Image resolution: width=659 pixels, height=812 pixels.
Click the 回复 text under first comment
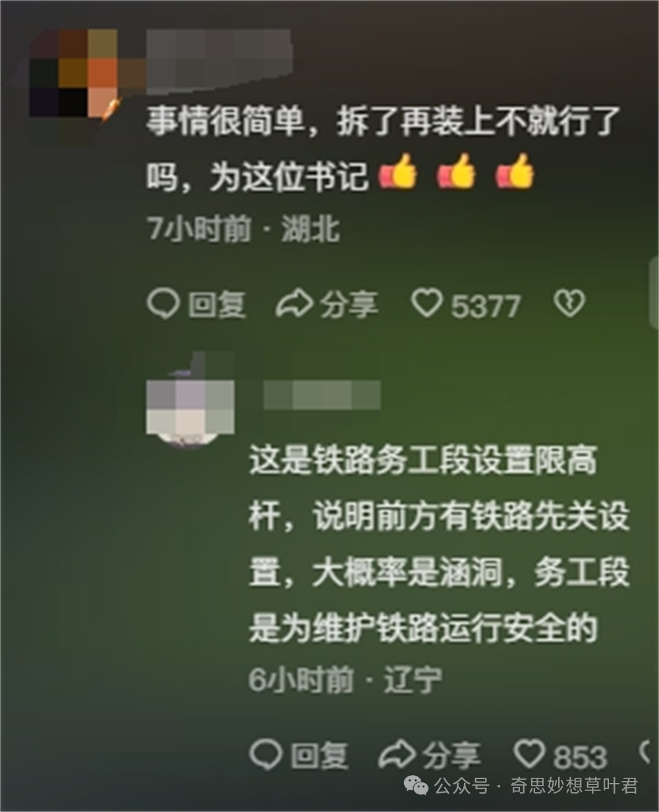point(217,305)
